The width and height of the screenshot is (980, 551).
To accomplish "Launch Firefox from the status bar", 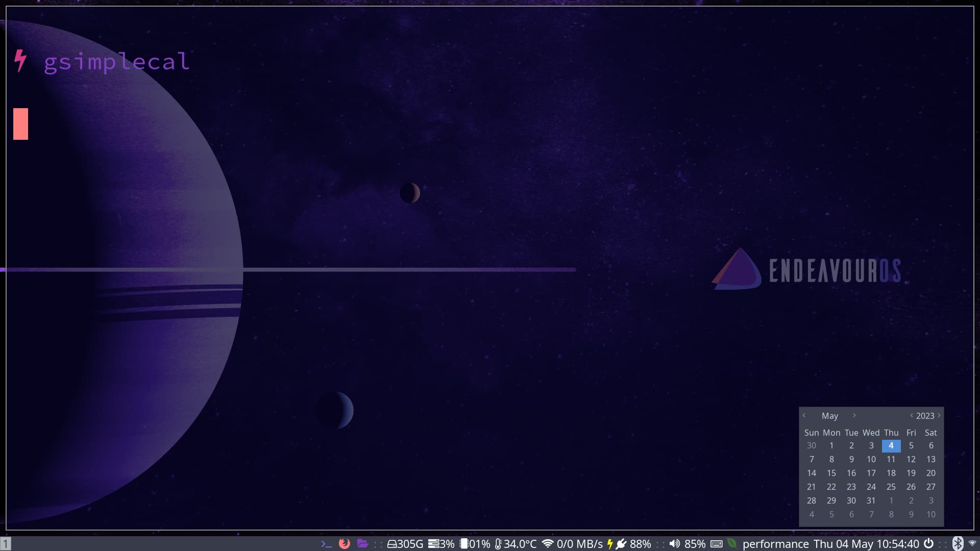I will click(x=345, y=544).
